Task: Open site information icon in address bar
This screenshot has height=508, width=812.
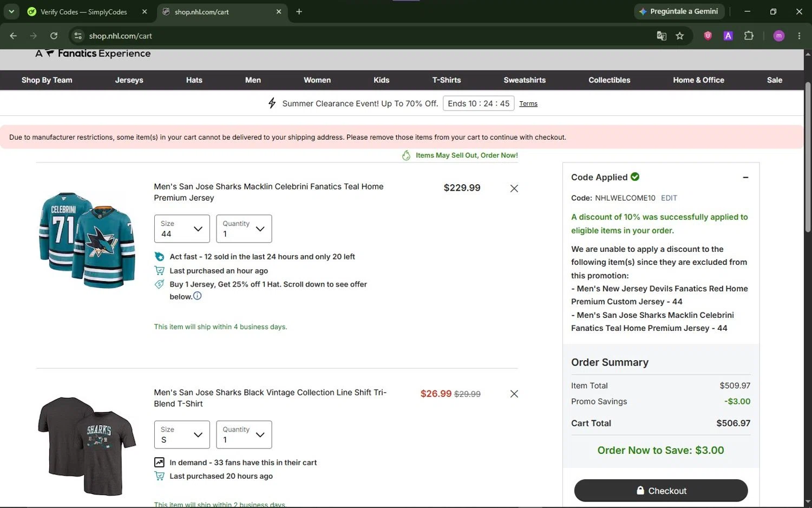Action: click(78, 36)
